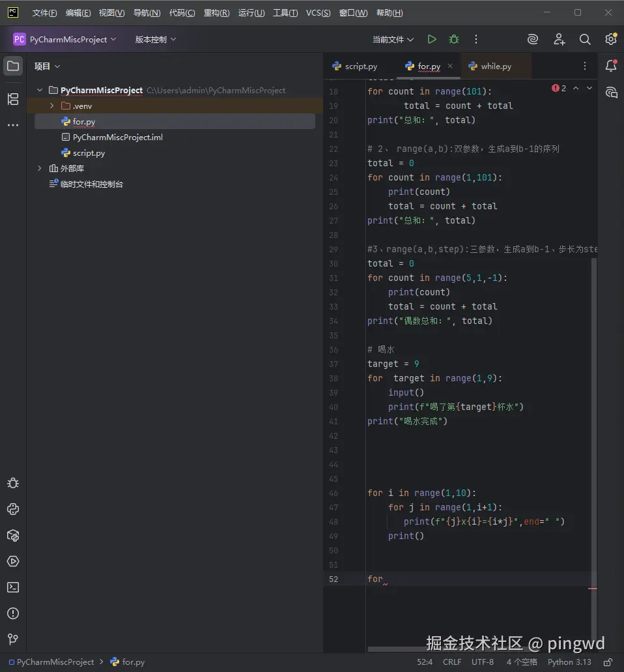Open the Problems tool window icon
This screenshot has height=672, width=624.
coord(13,613)
